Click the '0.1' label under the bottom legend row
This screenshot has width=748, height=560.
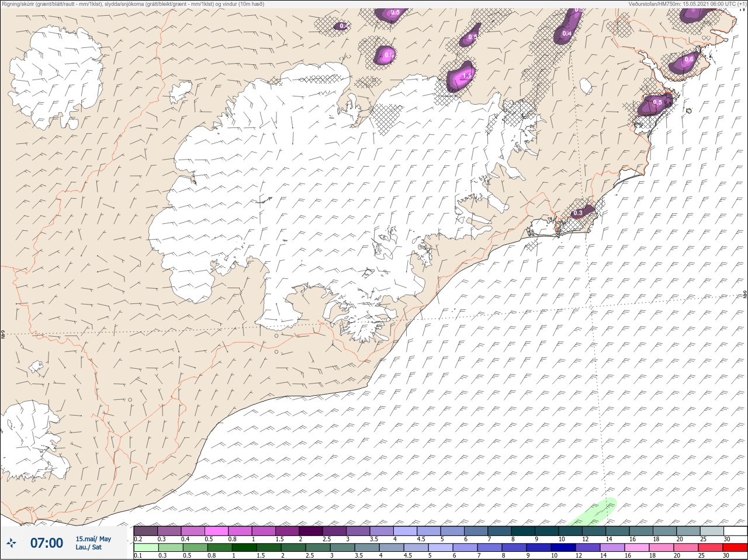(138, 556)
